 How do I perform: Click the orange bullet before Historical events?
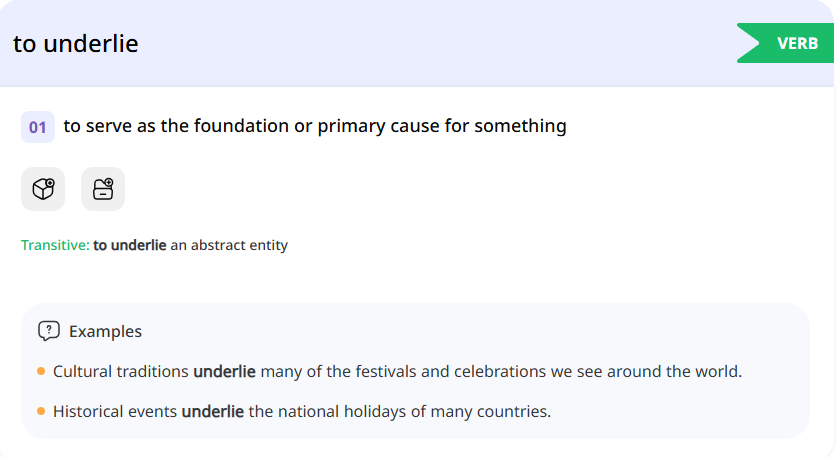pos(41,411)
